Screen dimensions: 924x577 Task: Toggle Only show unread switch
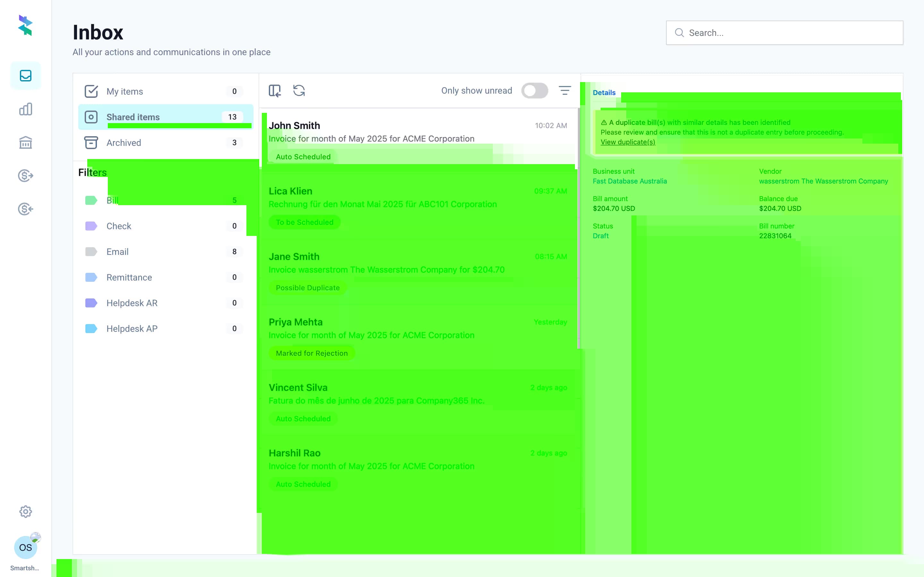tap(535, 90)
